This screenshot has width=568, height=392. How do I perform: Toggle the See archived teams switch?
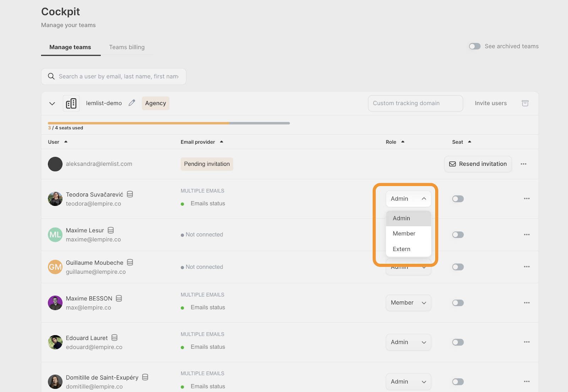pyautogui.click(x=475, y=47)
